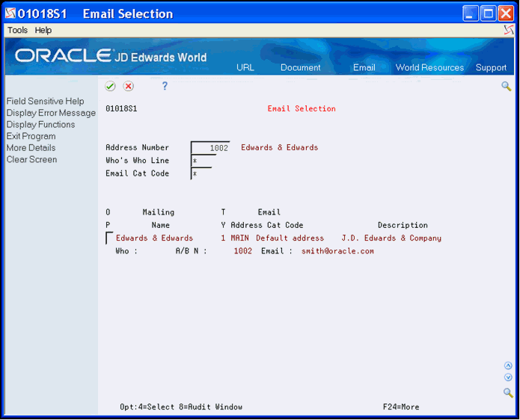Click the scroll up arrow icon

[x=508, y=365]
